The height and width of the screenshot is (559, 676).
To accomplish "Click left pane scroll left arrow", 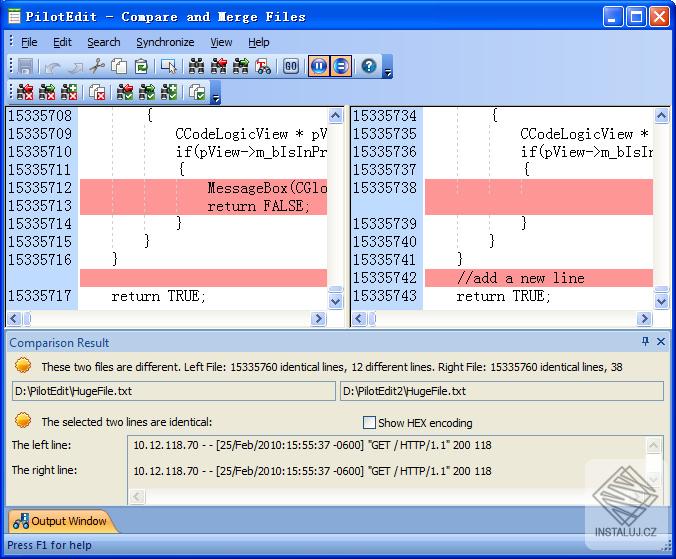I will tap(14, 319).
